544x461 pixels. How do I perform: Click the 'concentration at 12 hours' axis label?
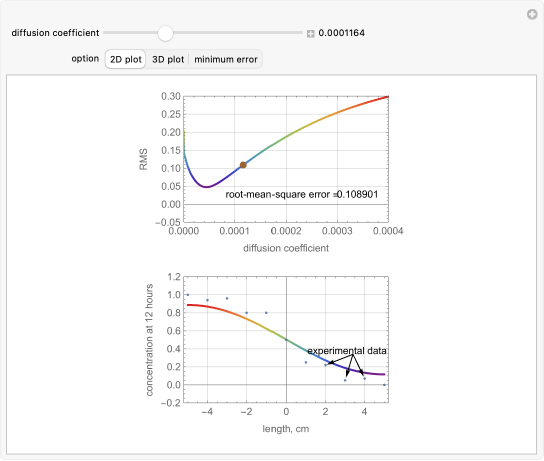click(x=149, y=340)
